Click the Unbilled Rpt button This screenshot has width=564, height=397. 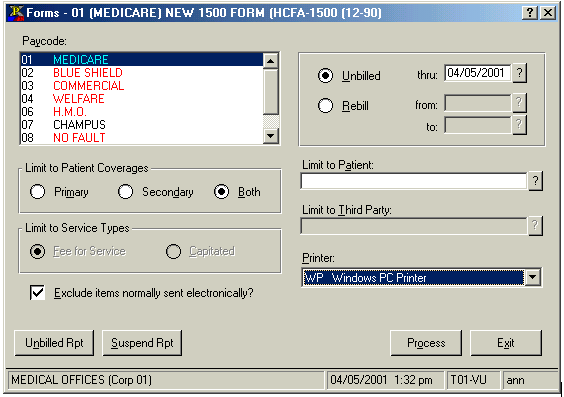(x=54, y=343)
